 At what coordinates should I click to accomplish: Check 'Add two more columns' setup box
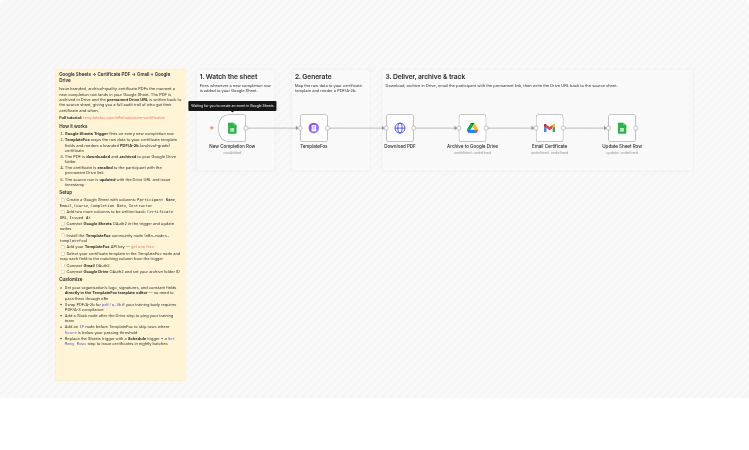click(63, 212)
